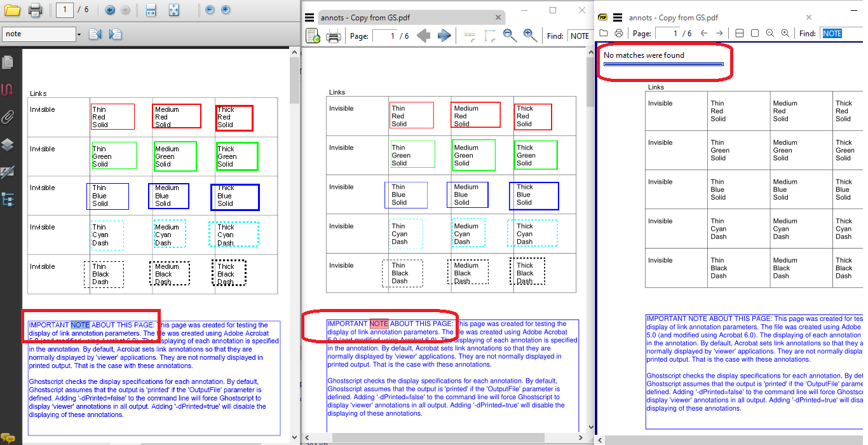Viewport: 868px width, 445px height.
Task: Open the hamburger menu in middle window
Action: (x=309, y=18)
